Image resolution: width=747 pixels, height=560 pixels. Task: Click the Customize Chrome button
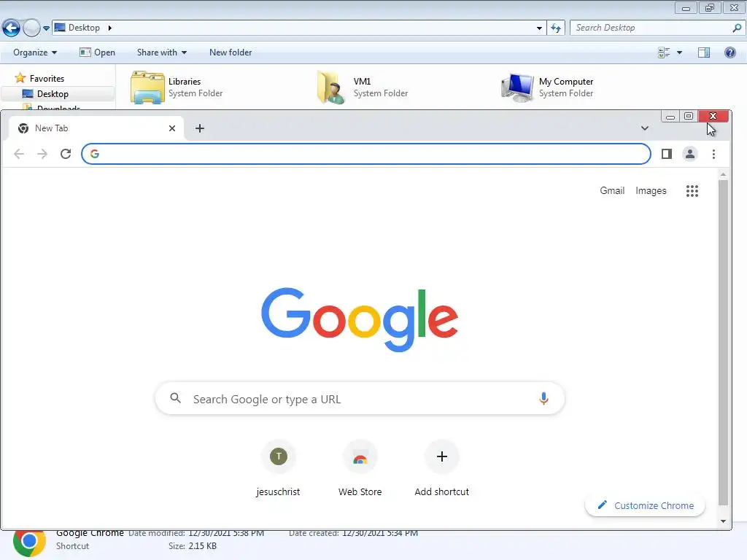(645, 505)
